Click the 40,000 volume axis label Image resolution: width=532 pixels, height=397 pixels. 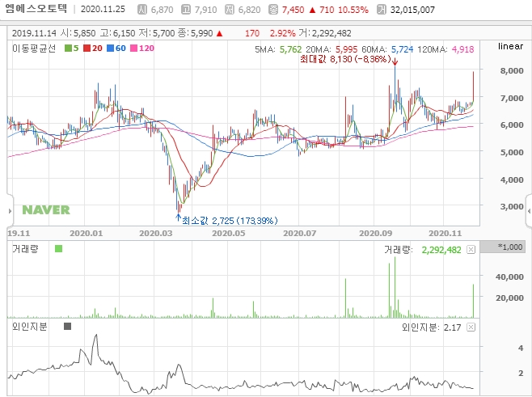point(509,277)
